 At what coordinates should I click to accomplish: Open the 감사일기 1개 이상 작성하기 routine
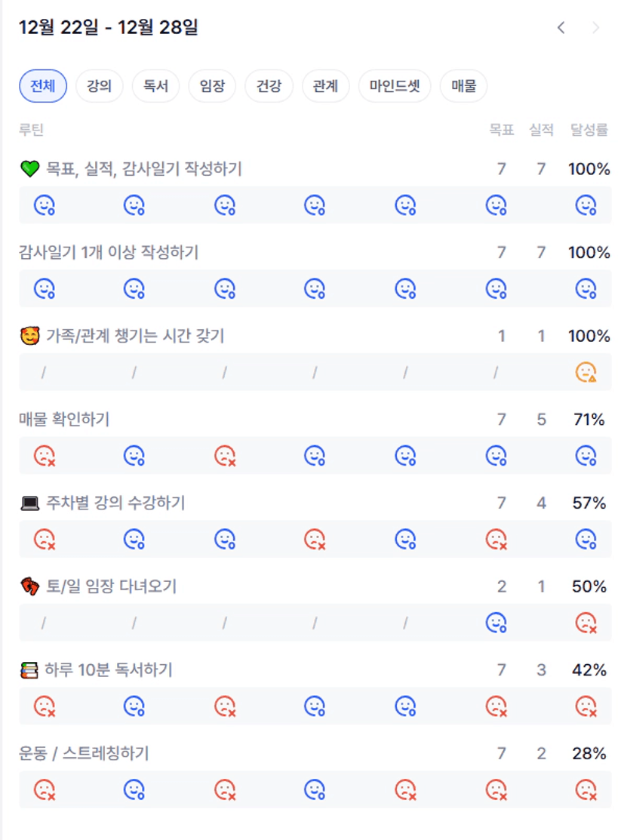coord(109,253)
